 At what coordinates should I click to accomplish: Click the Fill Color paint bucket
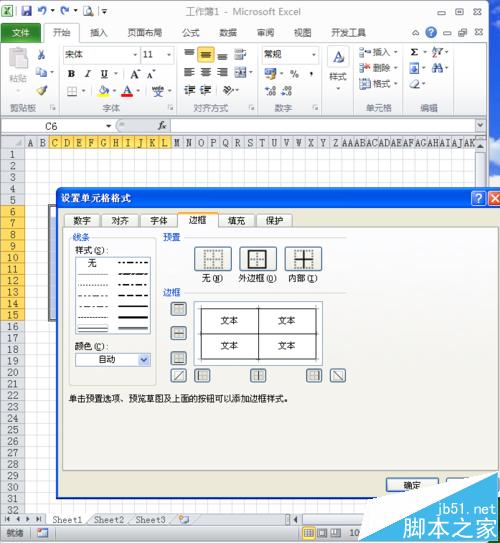coord(104,91)
